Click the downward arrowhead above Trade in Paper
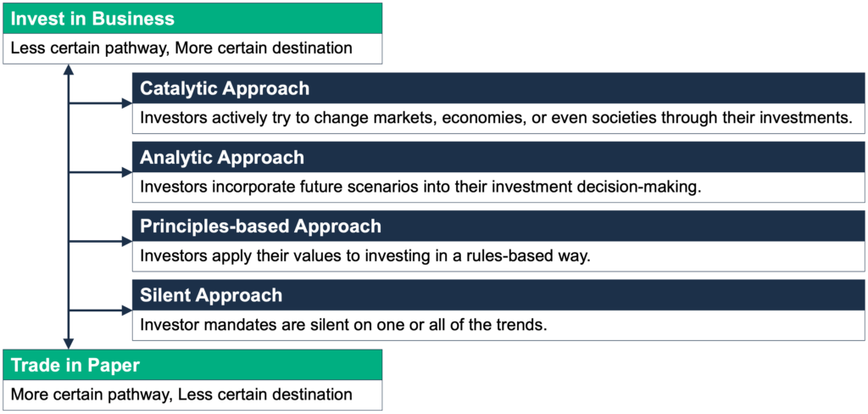 tap(68, 344)
